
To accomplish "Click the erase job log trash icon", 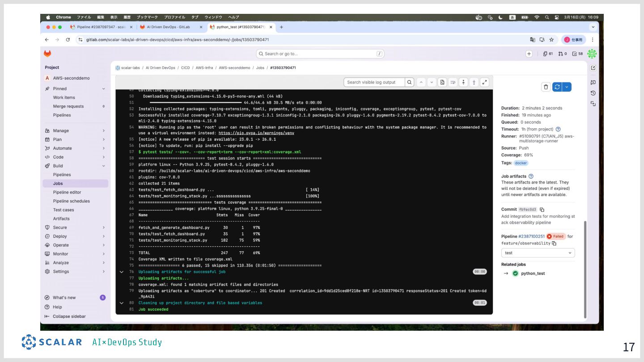I will tap(546, 87).
